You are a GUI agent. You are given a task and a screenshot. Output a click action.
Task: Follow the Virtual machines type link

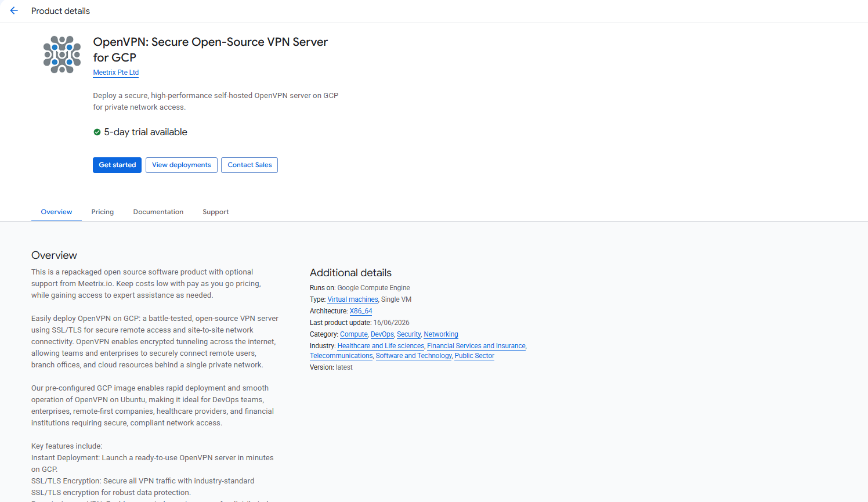tap(353, 299)
